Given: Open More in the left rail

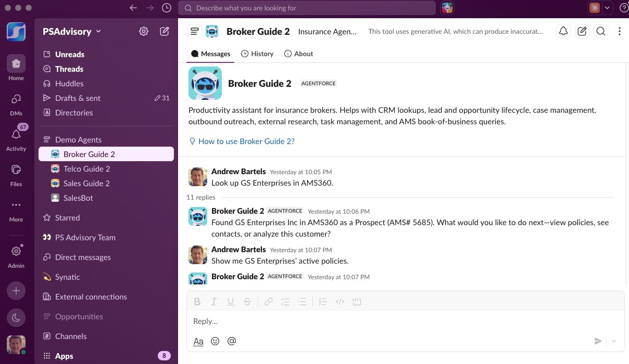Looking at the screenshot, I should 16,210.
